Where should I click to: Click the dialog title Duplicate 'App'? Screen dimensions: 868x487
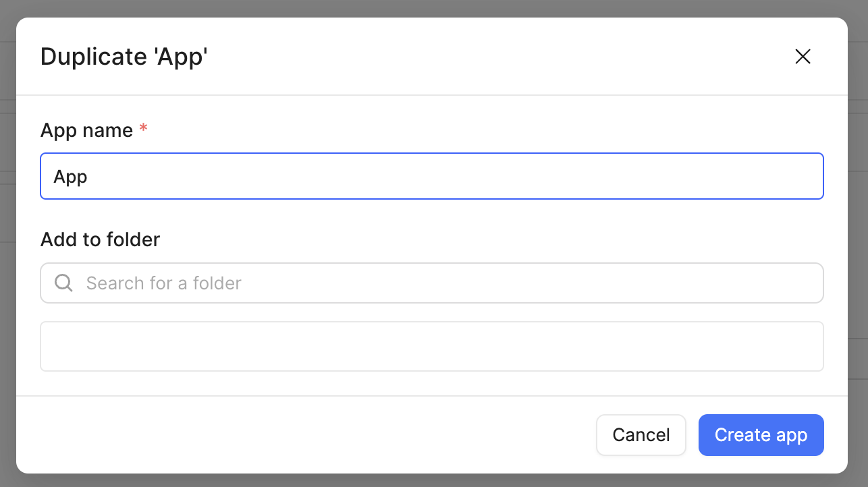(124, 57)
